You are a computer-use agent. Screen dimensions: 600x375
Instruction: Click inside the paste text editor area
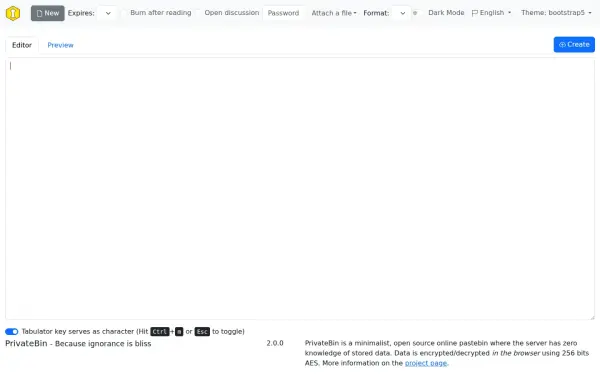[300, 188]
